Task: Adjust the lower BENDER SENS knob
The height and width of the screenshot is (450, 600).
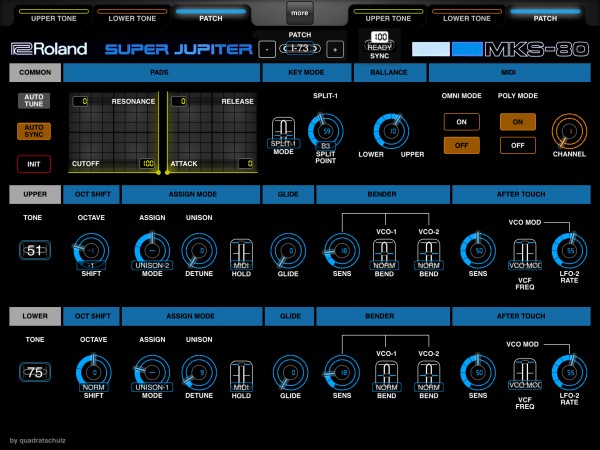Action: [342, 373]
